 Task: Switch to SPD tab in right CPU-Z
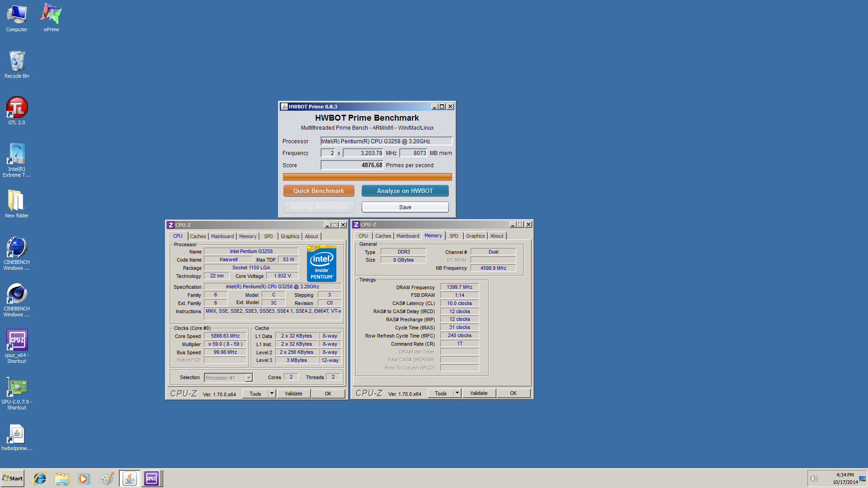[454, 236]
